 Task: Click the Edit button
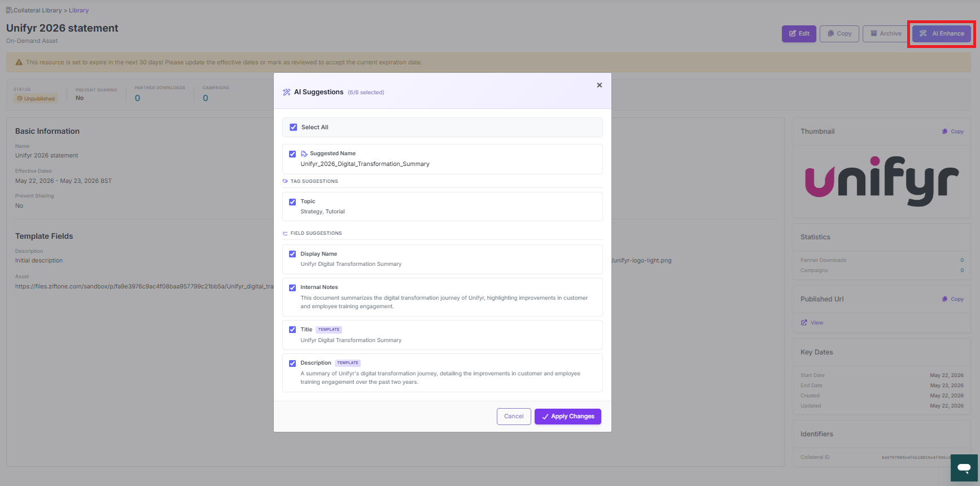coord(799,34)
